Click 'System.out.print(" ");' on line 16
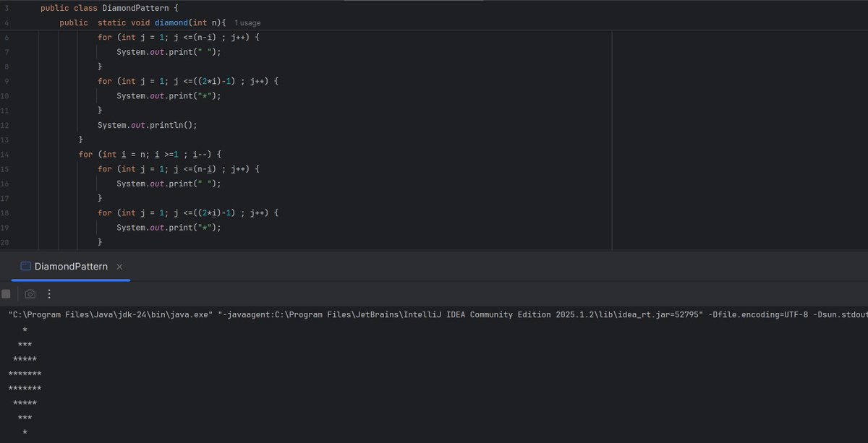 click(169, 184)
